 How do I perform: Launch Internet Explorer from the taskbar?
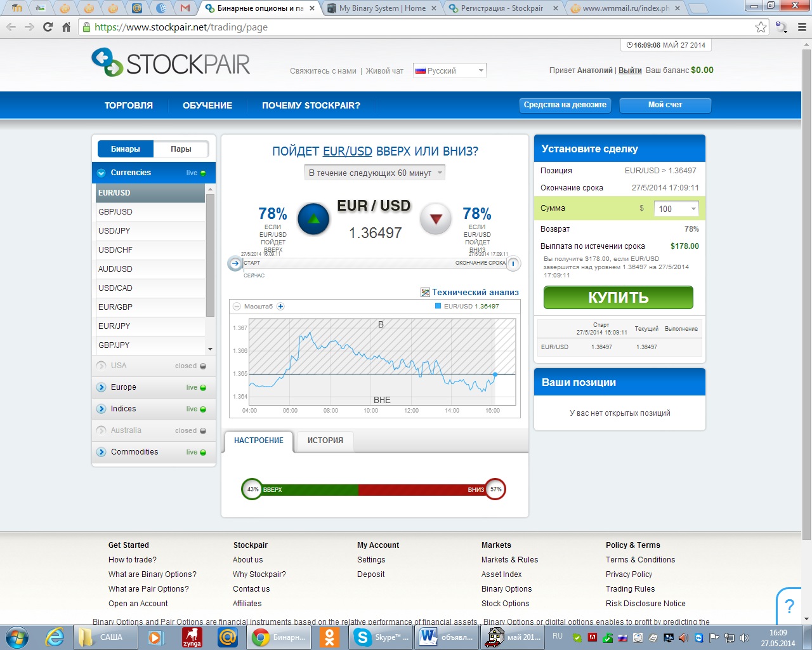pos(55,637)
